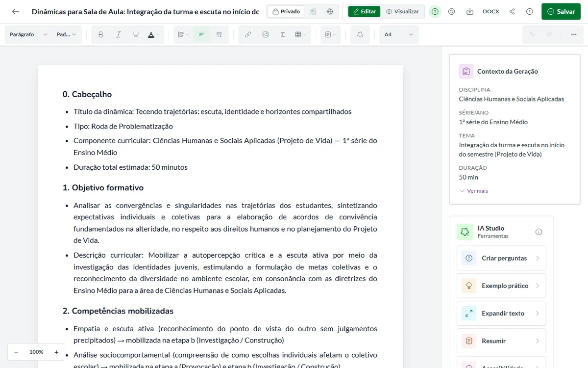This screenshot has width=588, height=368.
Task: Open version history clock icon
Action: click(530, 11)
